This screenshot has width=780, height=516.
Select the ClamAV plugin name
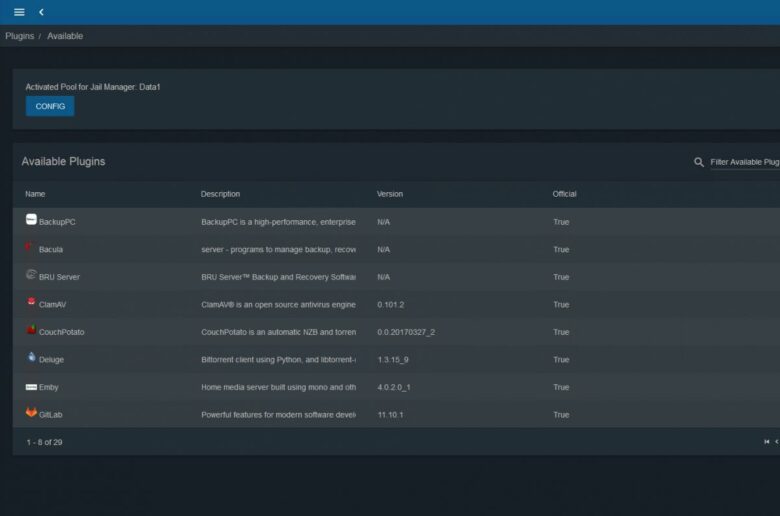(52, 305)
